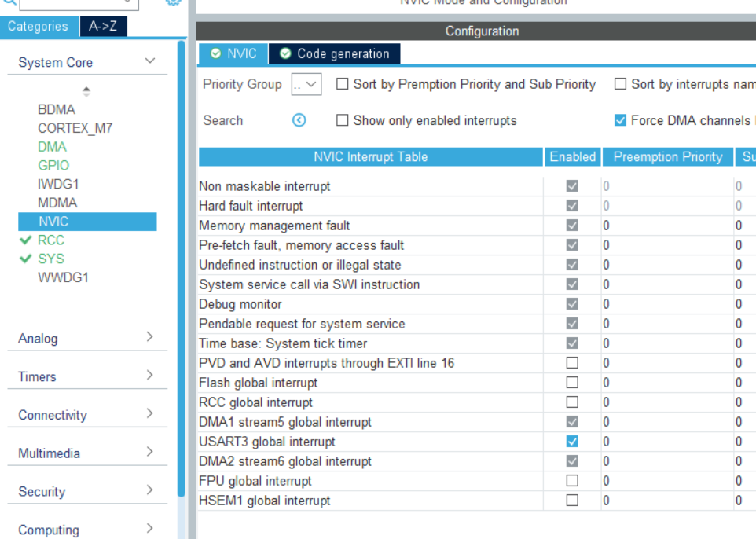
Task: Select BDMA in System Core list
Action: (x=57, y=109)
